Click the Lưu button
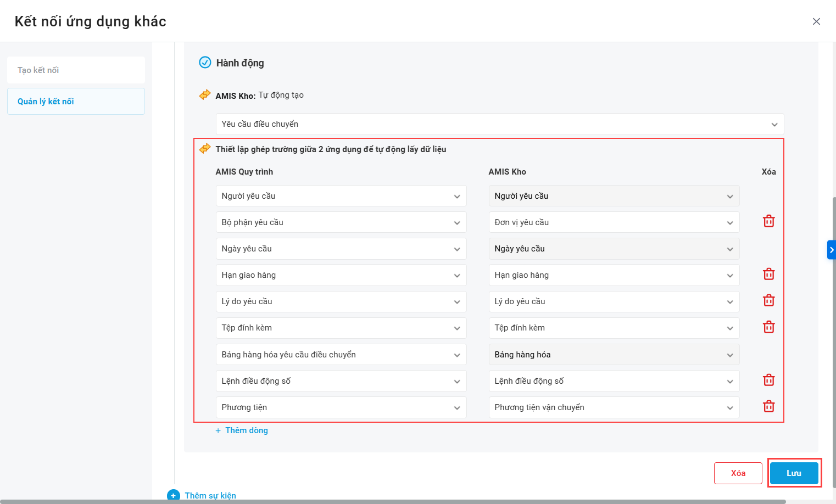Viewport: 836px width, 504px height. pyautogui.click(x=794, y=473)
